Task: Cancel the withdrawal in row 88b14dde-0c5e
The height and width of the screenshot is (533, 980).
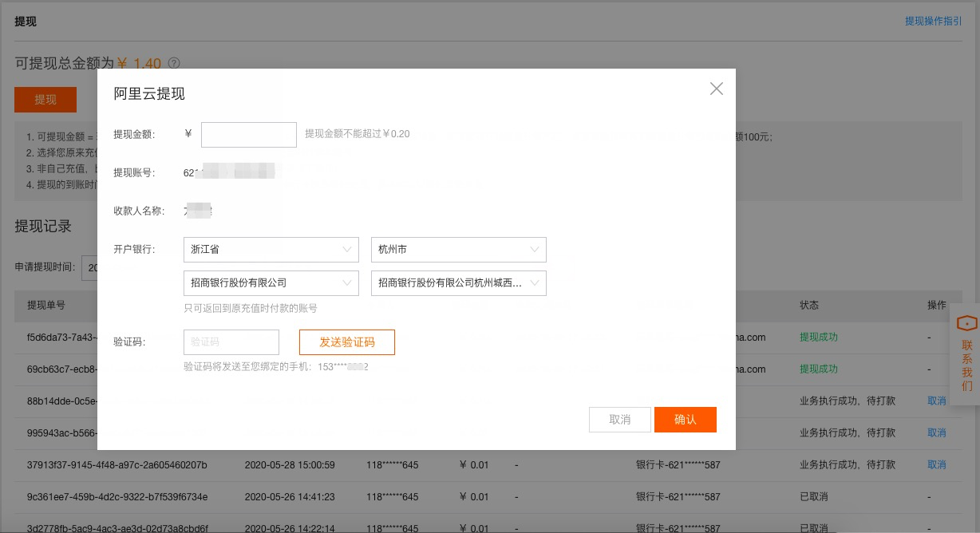Action: 936,401
